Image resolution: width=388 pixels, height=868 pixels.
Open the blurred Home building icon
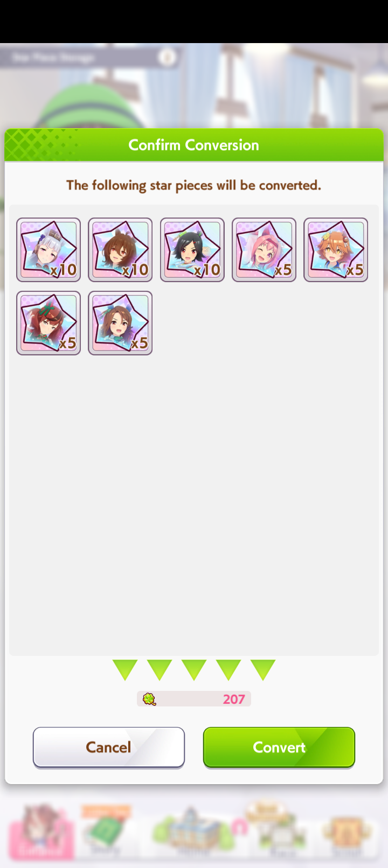click(x=193, y=832)
